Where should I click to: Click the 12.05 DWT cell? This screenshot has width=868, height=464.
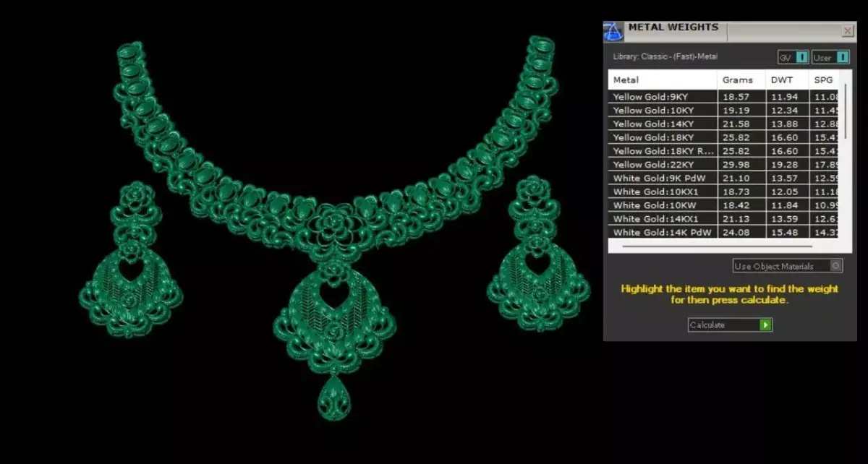[x=787, y=192]
